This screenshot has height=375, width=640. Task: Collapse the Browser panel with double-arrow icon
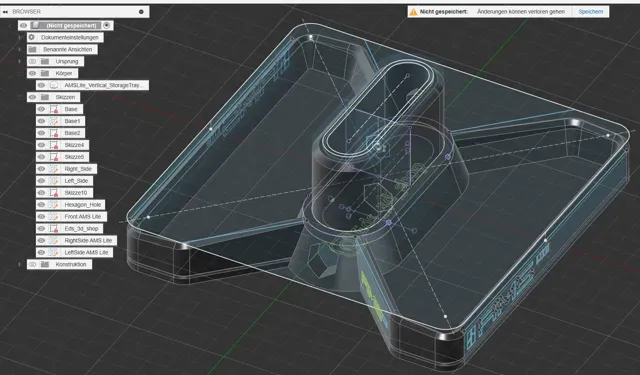[x=5, y=12]
